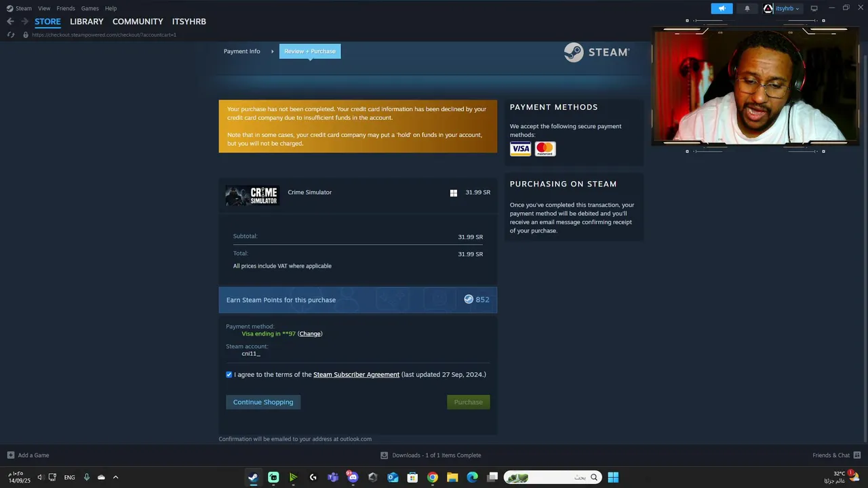
Task: Open the Windows Start menu
Action: (x=613, y=478)
